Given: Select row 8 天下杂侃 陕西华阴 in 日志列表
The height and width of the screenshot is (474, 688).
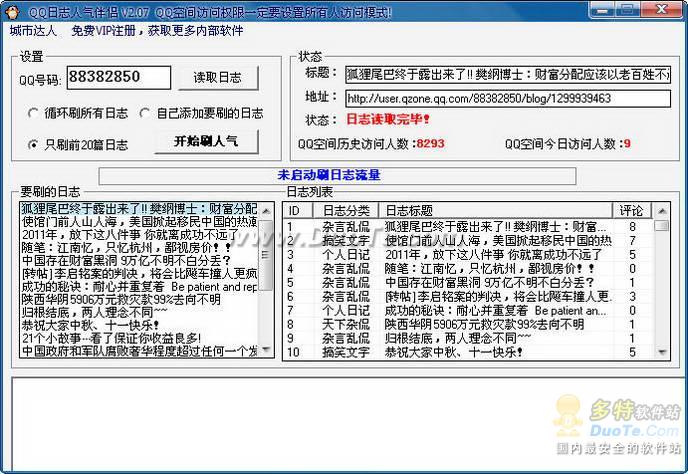Looking at the screenshot, I should point(469,324).
